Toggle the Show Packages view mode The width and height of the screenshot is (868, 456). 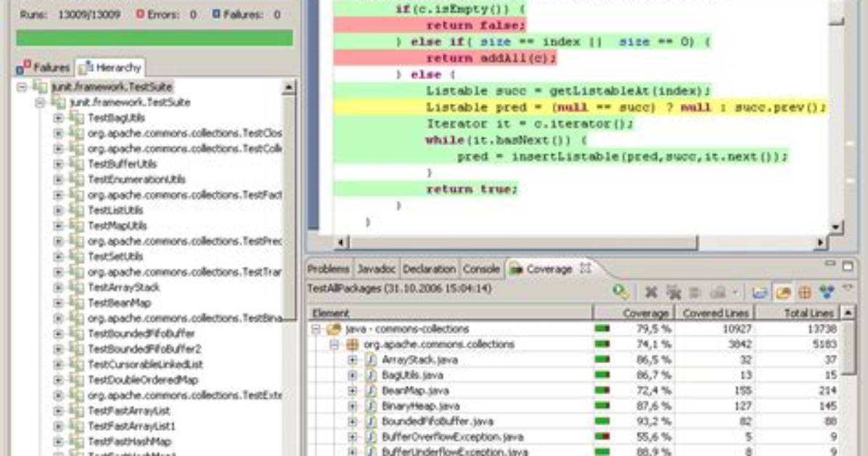tap(804, 292)
